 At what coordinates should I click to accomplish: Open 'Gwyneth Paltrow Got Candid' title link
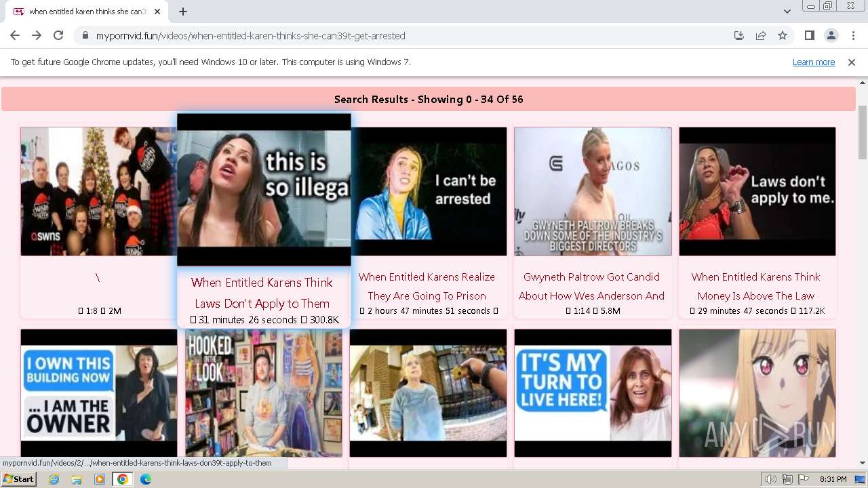click(x=591, y=286)
